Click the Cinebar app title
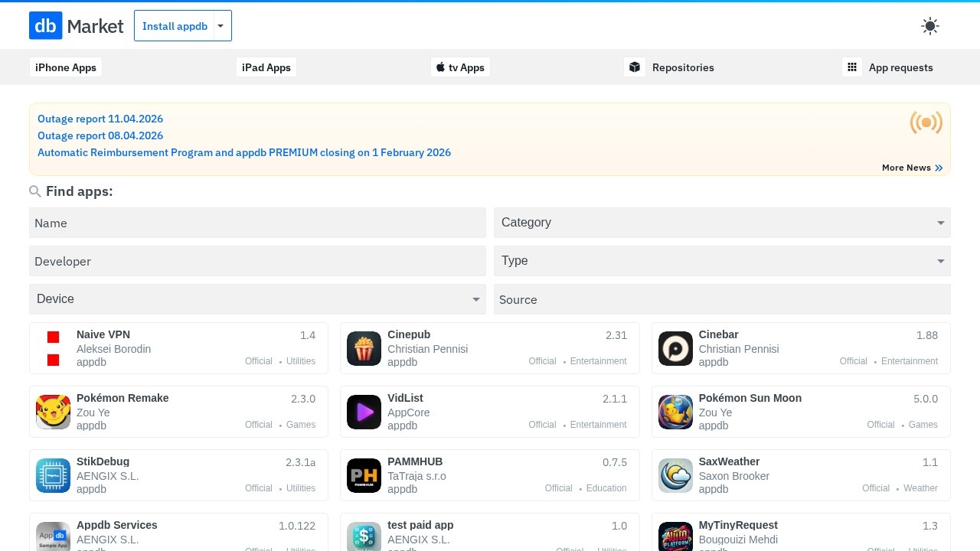 click(x=718, y=334)
